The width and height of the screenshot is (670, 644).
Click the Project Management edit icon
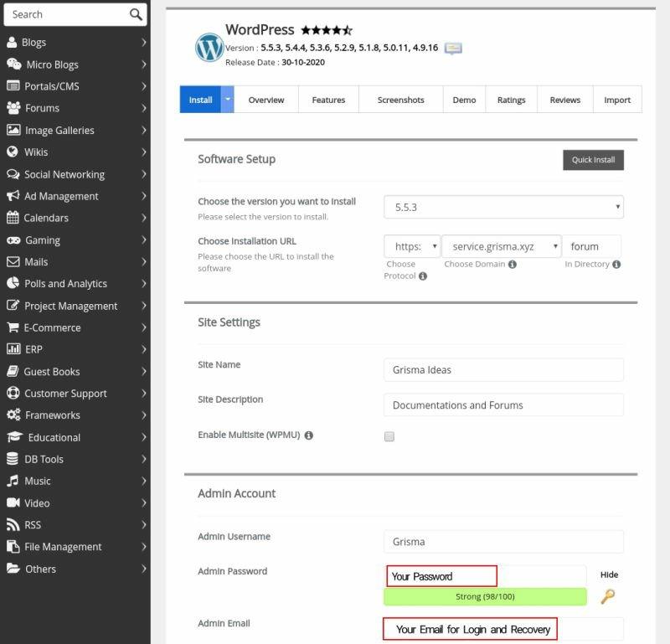point(13,305)
